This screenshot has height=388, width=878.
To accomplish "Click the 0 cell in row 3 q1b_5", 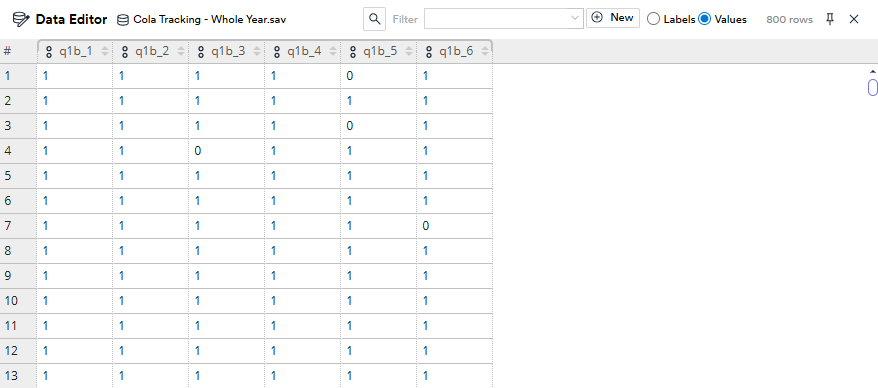I will pyautogui.click(x=379, y=126).
